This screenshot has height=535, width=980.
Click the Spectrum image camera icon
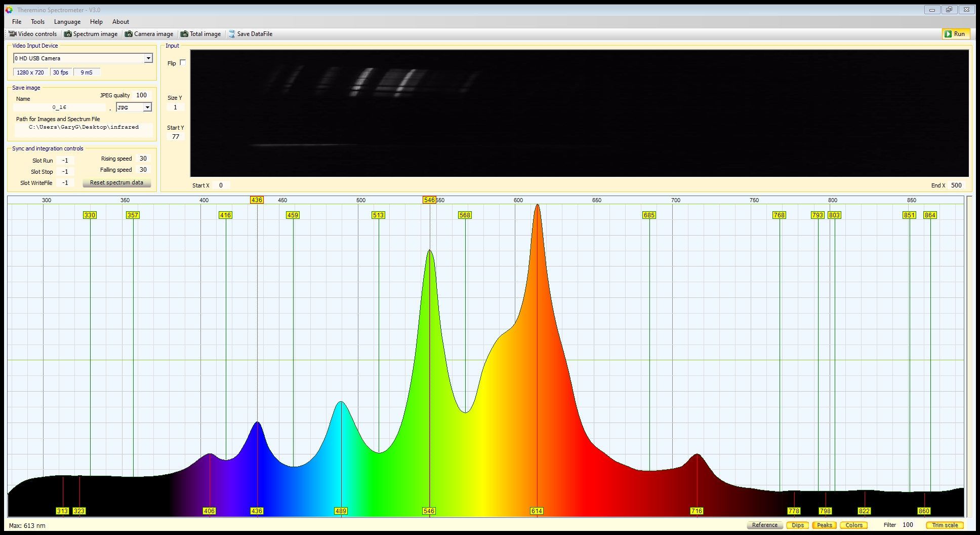(x=68, y=34)
